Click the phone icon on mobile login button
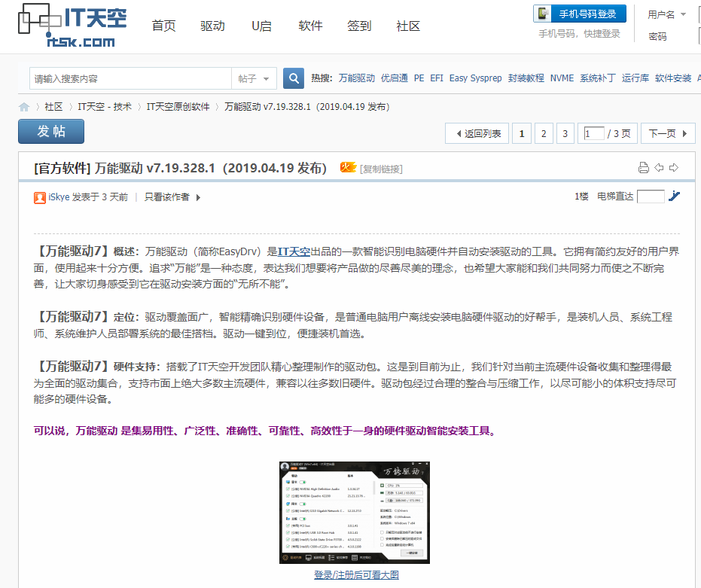This screenshot has width=701, height=588. click(x=543, y=14)
